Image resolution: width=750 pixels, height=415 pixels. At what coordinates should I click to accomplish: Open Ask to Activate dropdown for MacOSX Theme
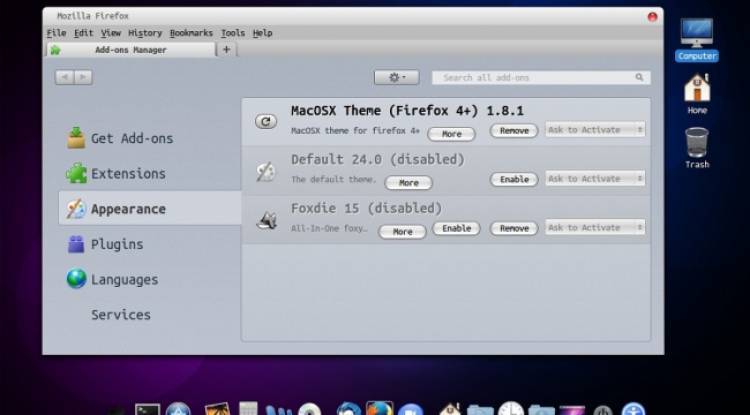(595, 130)
